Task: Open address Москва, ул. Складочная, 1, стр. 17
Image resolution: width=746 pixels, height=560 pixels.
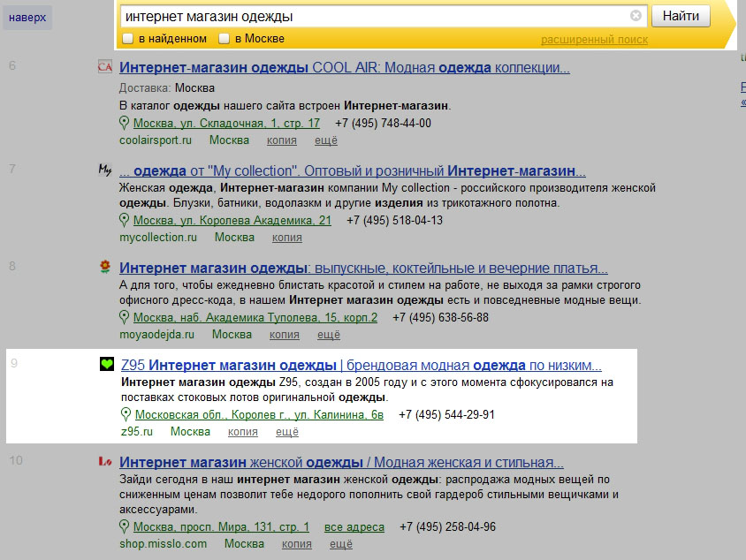Action: [x=226, y=123]
